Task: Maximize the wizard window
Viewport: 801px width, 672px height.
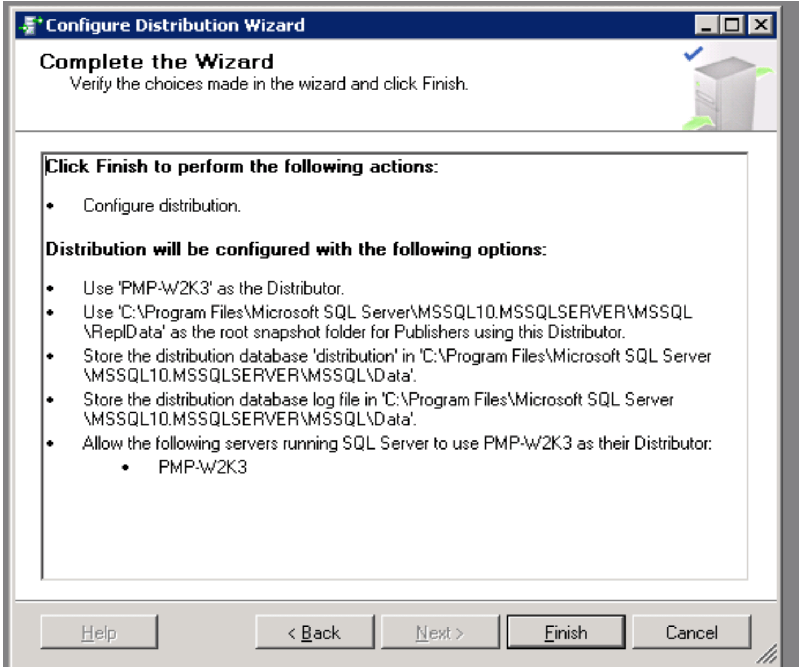Action: [733, 25]
